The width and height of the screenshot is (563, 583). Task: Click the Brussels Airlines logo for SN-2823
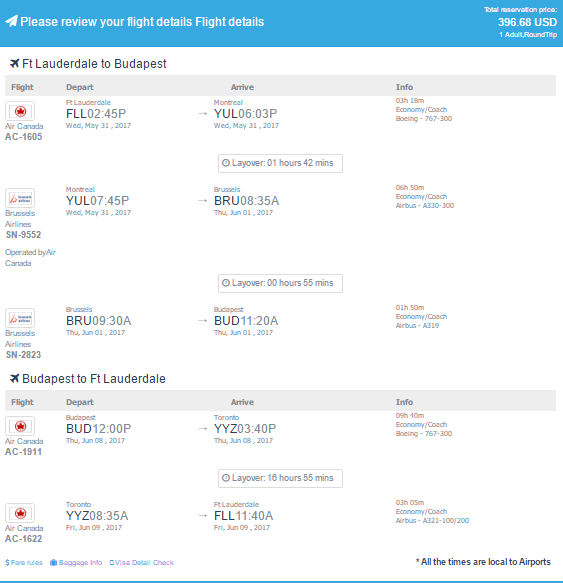(x=20, y=318)
